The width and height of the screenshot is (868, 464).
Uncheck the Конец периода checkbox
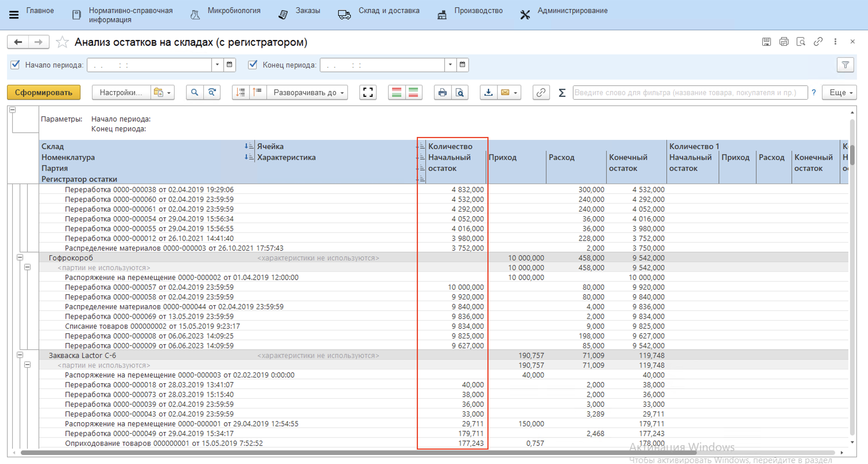pyautogui.click(x=252, y=65)
